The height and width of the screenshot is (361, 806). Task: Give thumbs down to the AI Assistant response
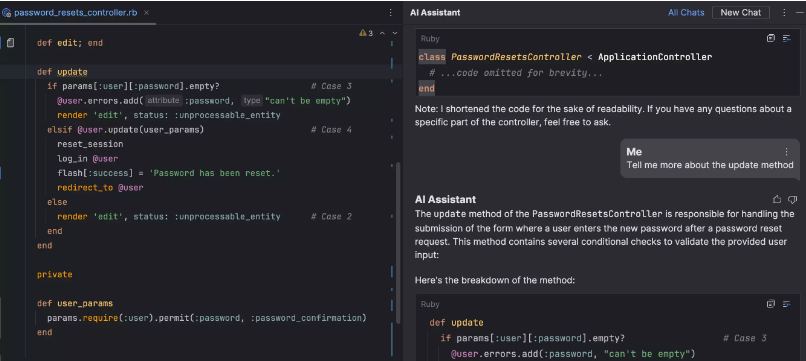tap(792, 199)
